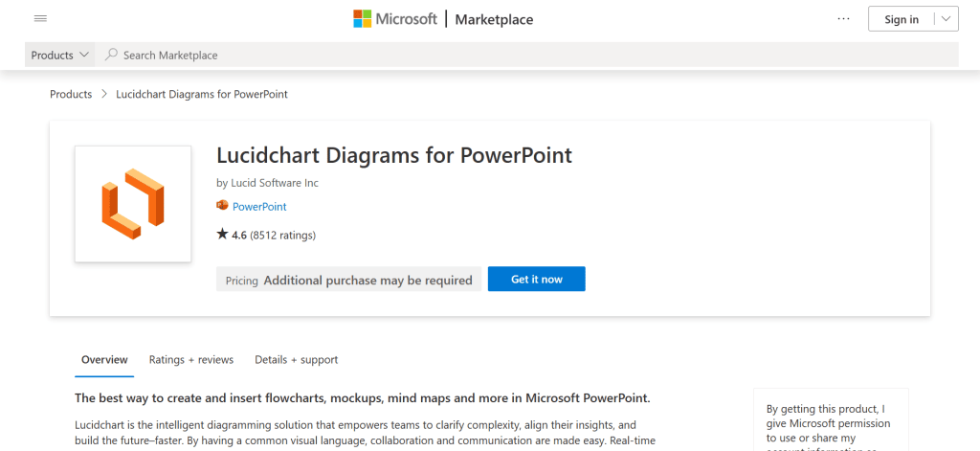This screenshot has height=451, width=980.
Task: Click Lucidchart Diagrams for PowerPoint breadcrumb item
Action: (202, 95)
